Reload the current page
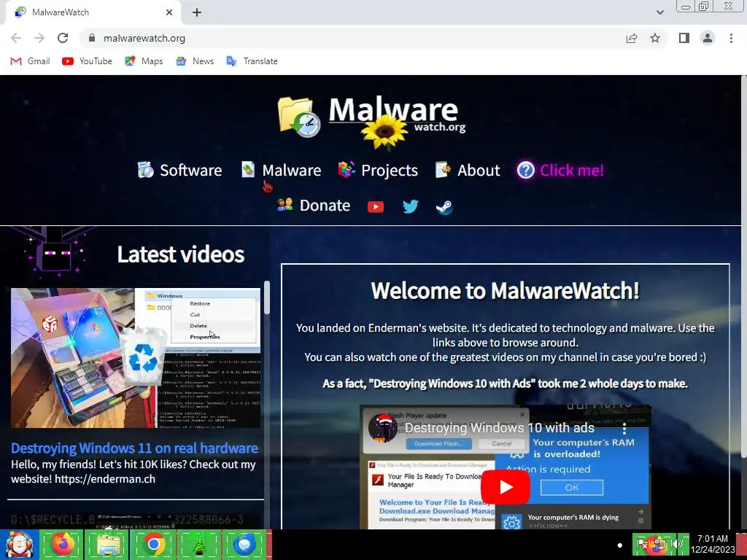Viewport: 747px width, 560px height. pos(63,38)
